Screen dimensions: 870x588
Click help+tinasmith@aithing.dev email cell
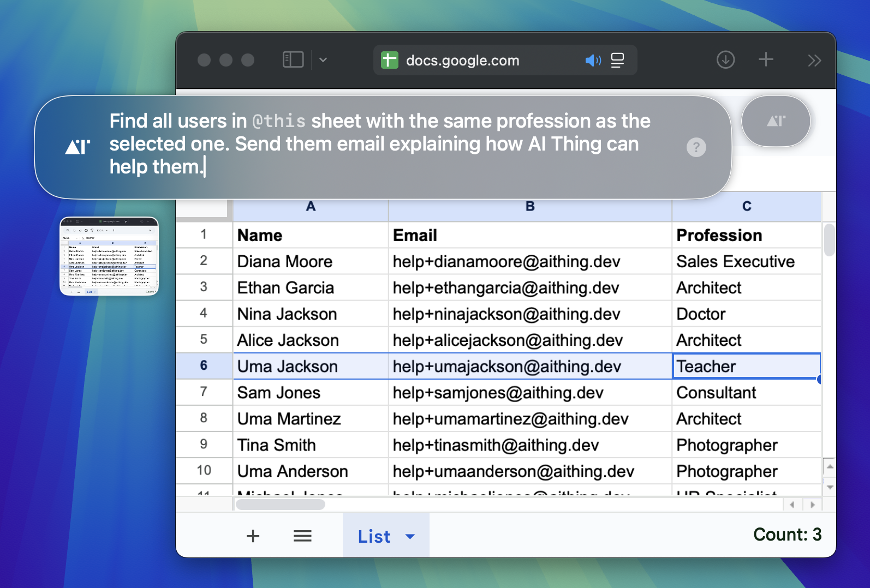(530, 445)
